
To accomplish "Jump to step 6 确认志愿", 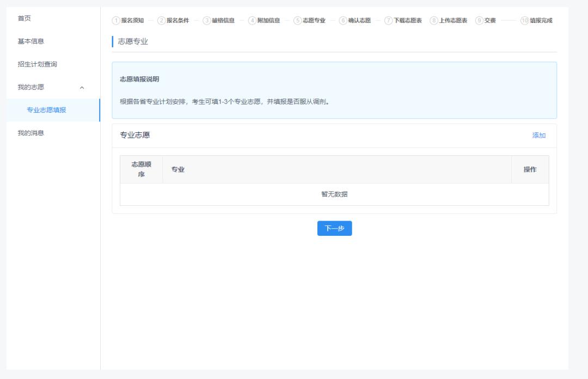I will pyautogui.click(x=355, y=21).
